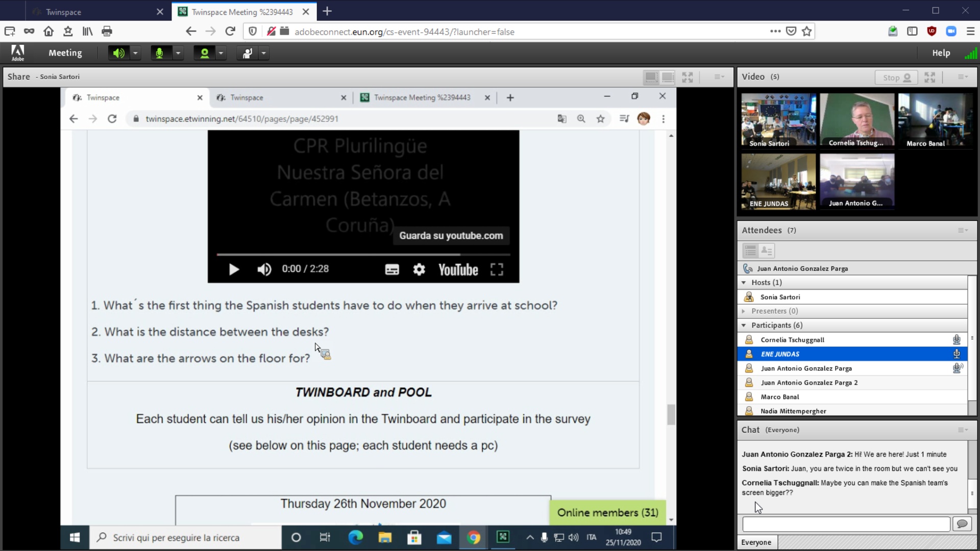Viewport: 980px width, 551px height.
Task: Open the Help menu
Action: tap(941, 53)
